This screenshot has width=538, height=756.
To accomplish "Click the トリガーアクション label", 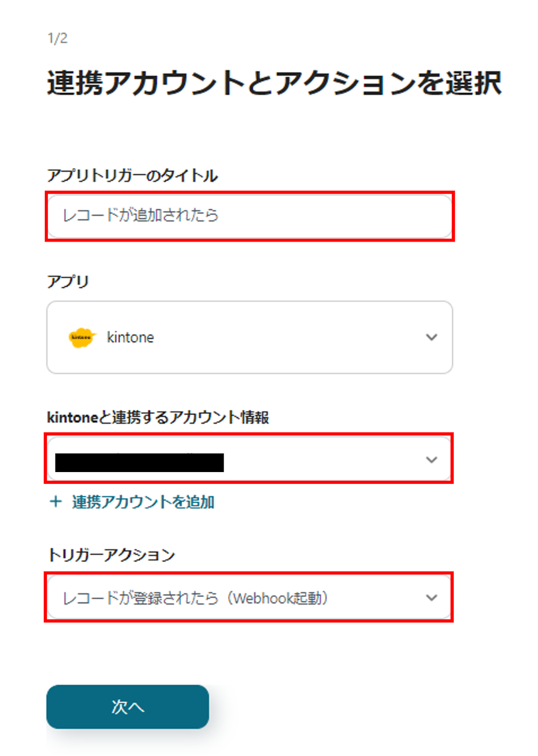I will (112, 555).
